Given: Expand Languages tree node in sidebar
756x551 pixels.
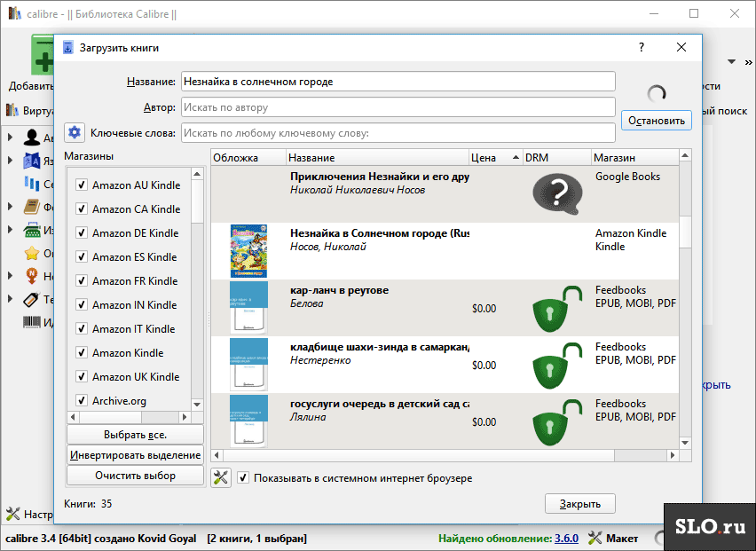Looking at the screenshot, I should [x=10, y=160].
